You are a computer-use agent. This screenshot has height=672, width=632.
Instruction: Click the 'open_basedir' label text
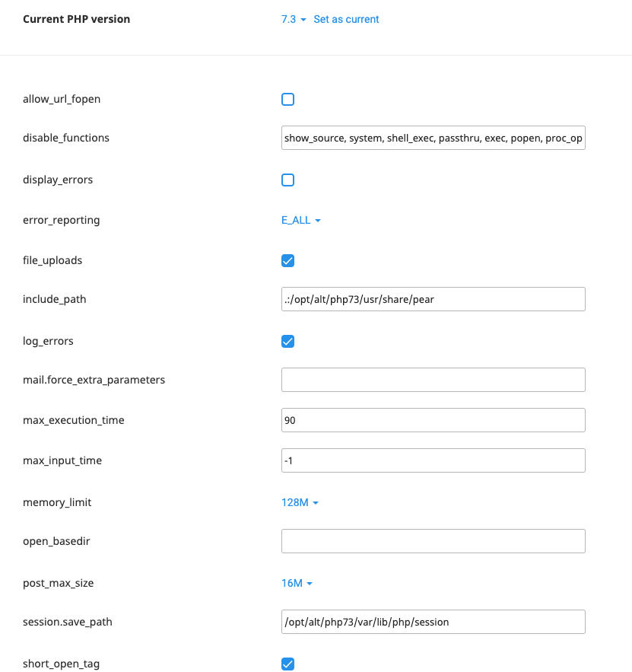point(56,541)
